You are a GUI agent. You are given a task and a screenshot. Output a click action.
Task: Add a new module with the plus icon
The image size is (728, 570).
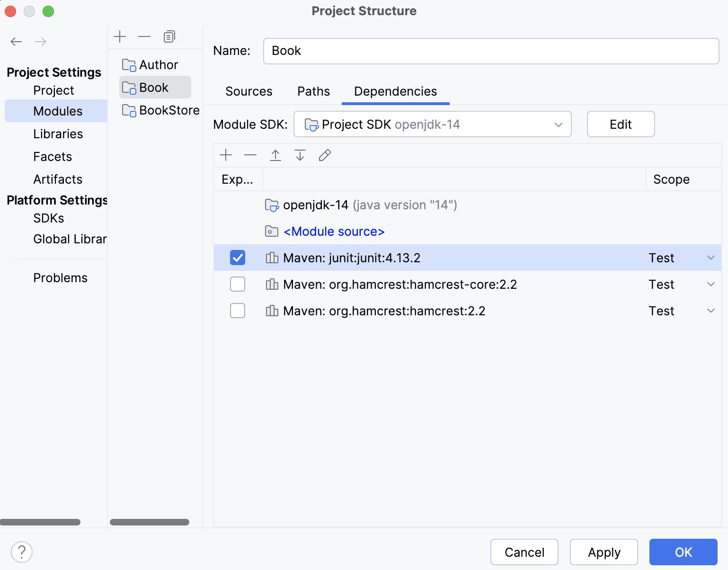tap(120, 36)
